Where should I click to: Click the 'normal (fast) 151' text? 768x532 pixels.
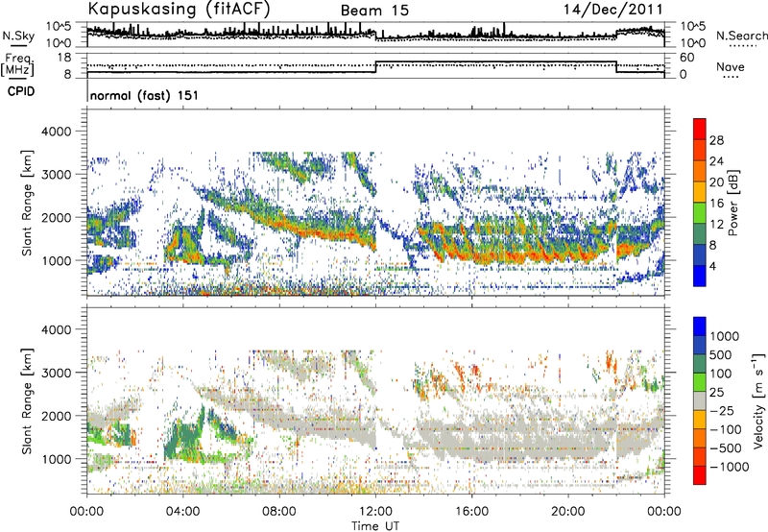pos(145,95)
